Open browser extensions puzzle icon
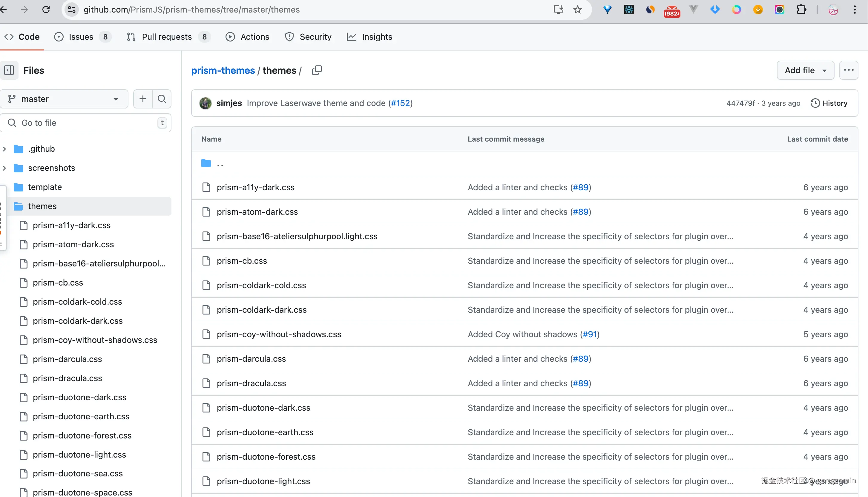 801,10
